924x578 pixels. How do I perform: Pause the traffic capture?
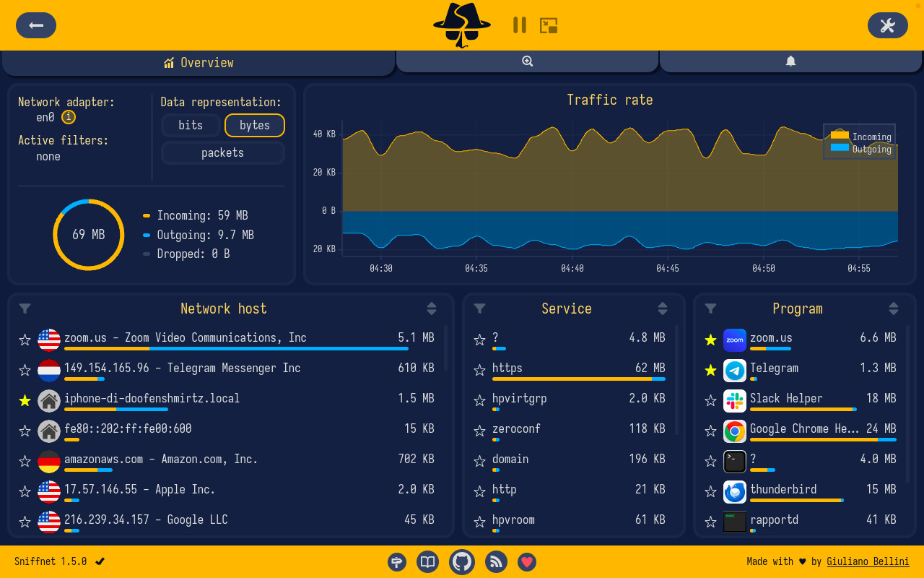[519, 25]
